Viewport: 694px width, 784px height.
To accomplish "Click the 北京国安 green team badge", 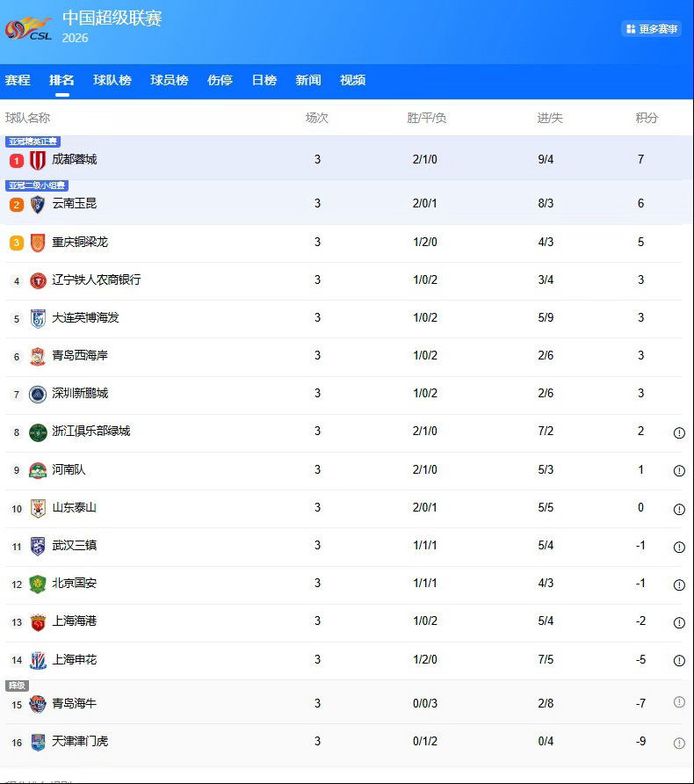I will click(38, 584).
